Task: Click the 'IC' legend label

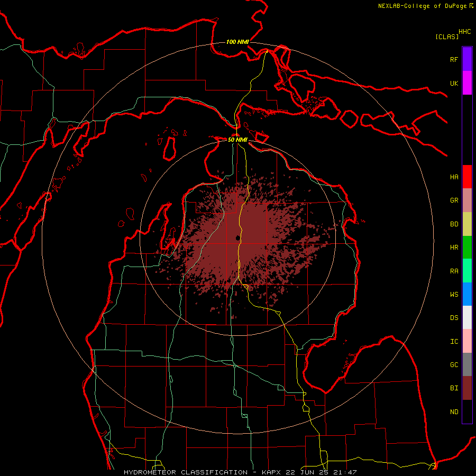Action: (x=454, y=342)
